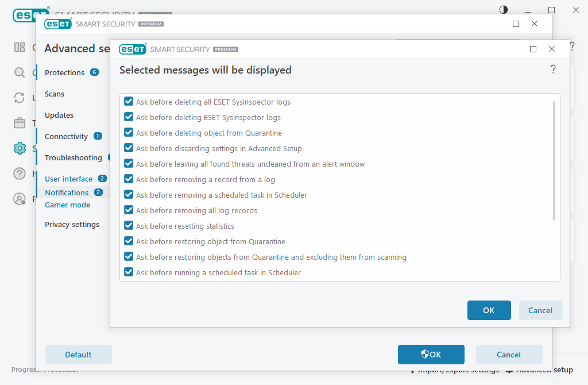
Task: Maximize the Advanced setup window
Action: 516,24
